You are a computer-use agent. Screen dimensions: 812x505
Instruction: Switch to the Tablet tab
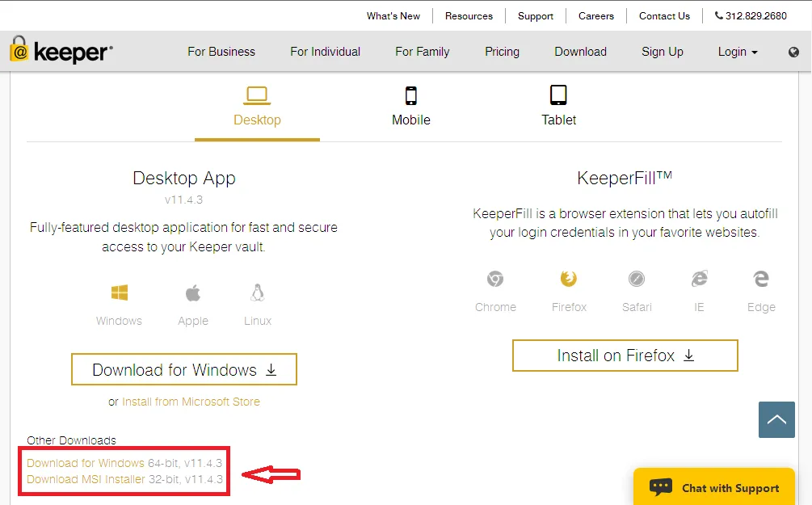tap(559, 107)
